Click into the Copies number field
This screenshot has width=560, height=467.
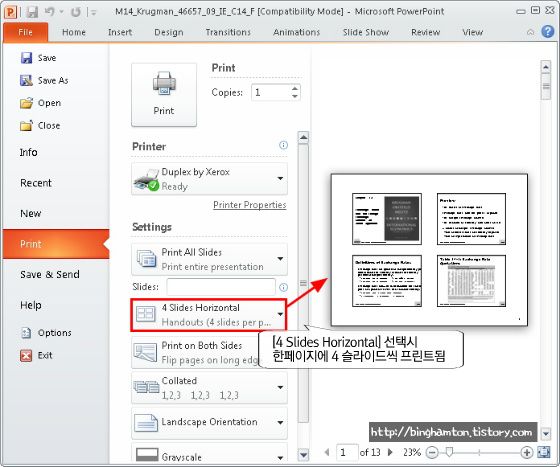(271, 93)
